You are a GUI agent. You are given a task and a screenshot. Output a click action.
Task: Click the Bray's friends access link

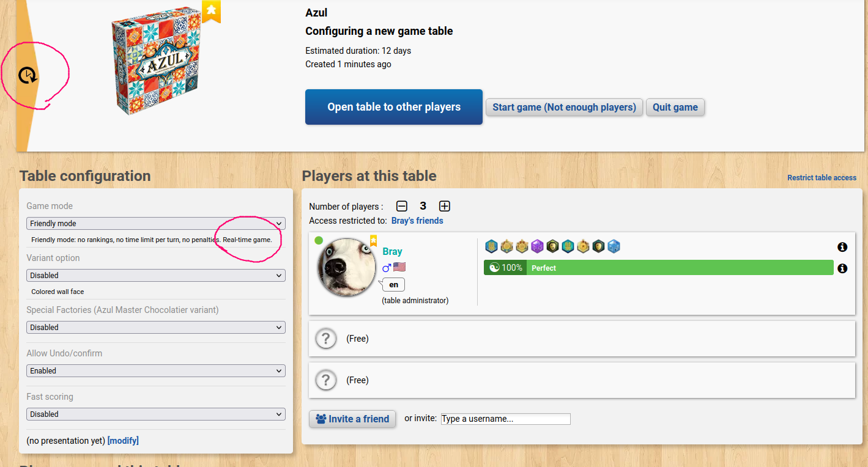[x=417, y=221]
